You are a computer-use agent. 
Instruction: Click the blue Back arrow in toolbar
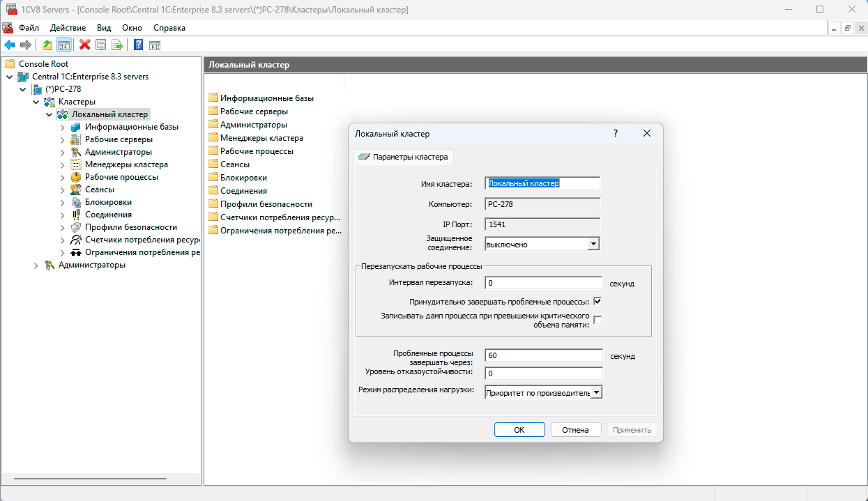(10, 45)
